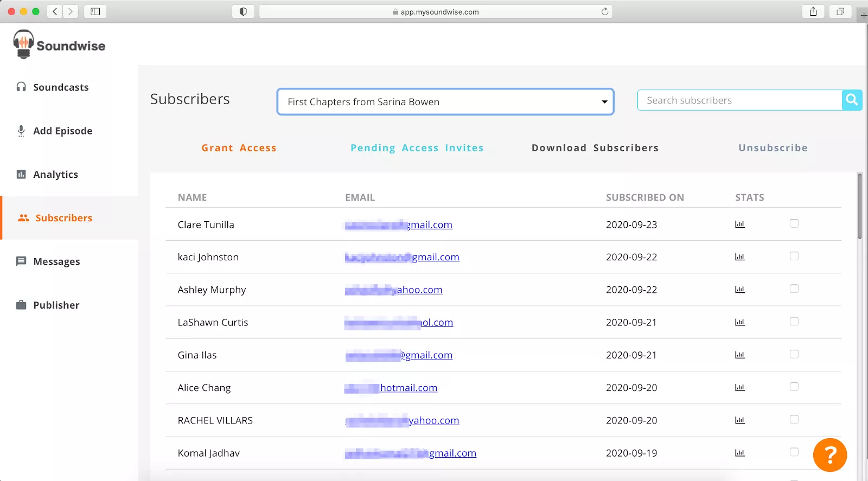Open the Publisher sidebar section
Screen dimensions: 868x481
pyautogui.click(x=56, y=305)
